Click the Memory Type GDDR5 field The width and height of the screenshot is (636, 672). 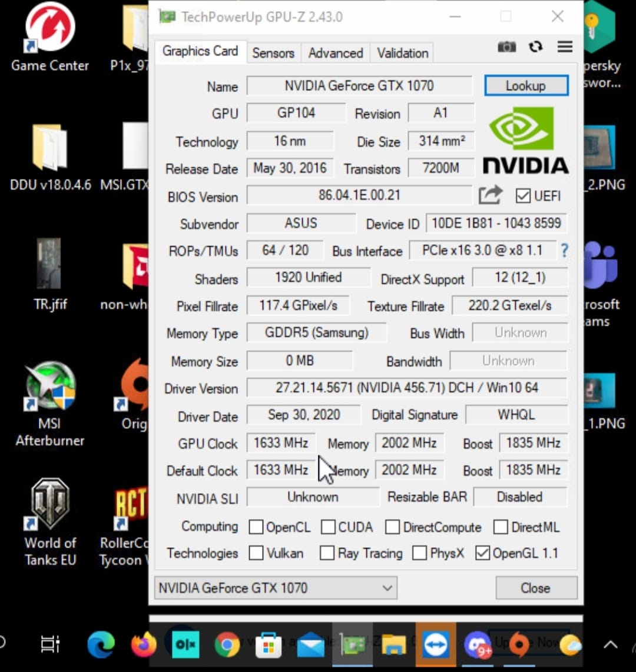pyautogui.click(x=316, y=332)
